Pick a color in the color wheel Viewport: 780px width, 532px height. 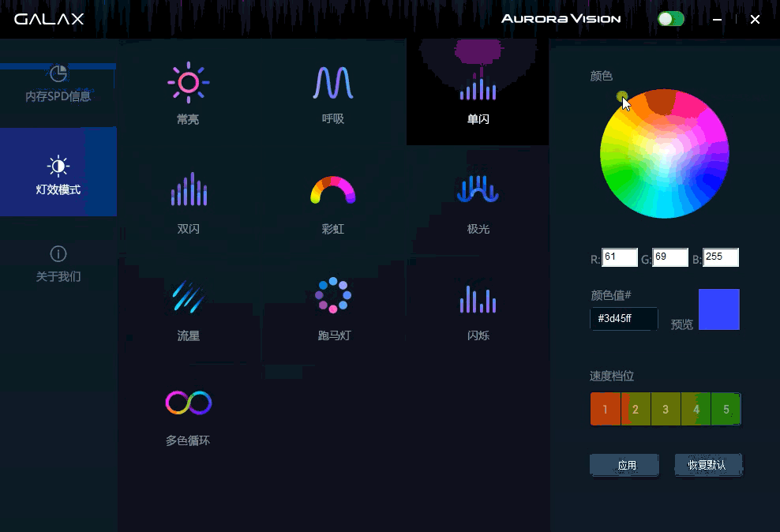coord(665,154)
